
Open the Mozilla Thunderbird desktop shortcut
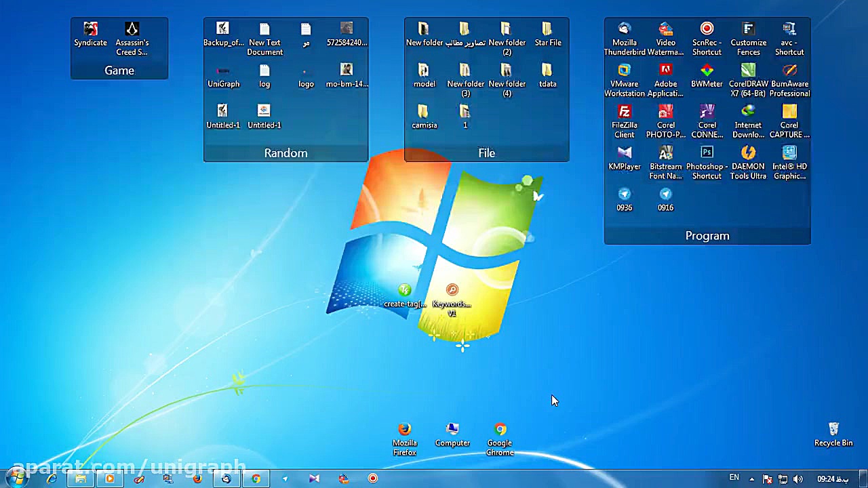click(624, 30)
